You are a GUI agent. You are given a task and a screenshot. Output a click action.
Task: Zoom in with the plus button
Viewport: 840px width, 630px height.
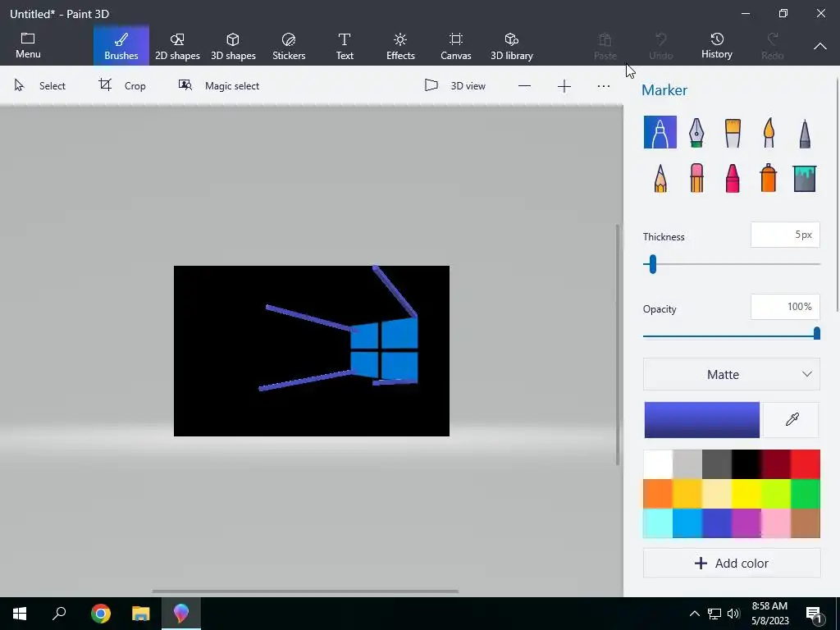tap(564, 86)
